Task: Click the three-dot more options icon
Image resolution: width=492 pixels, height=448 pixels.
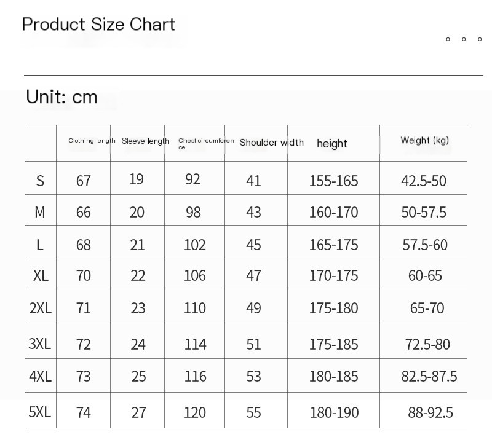Action: click(x=464, y=39)
